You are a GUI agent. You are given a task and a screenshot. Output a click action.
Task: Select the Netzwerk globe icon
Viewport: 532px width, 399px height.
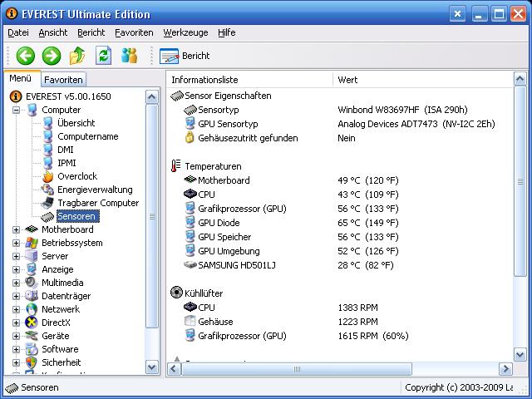[x=32, y=309]
